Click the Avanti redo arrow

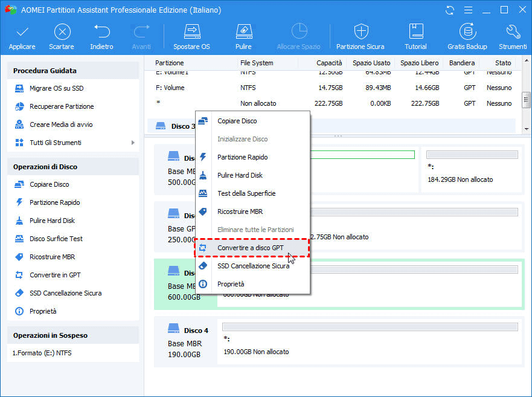point(141,32)
